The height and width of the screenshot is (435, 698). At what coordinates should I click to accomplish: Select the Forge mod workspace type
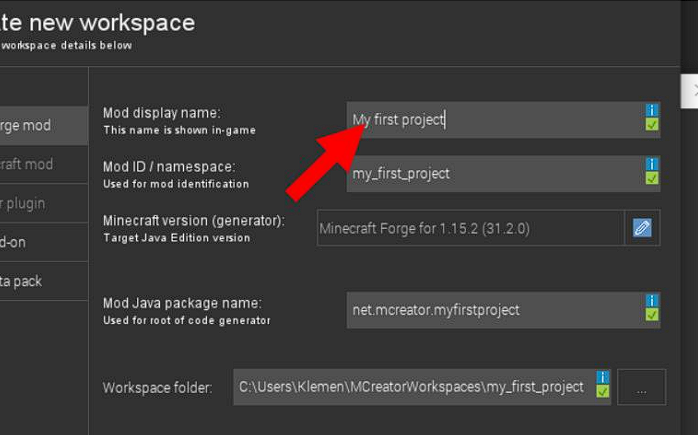(40, 126)
